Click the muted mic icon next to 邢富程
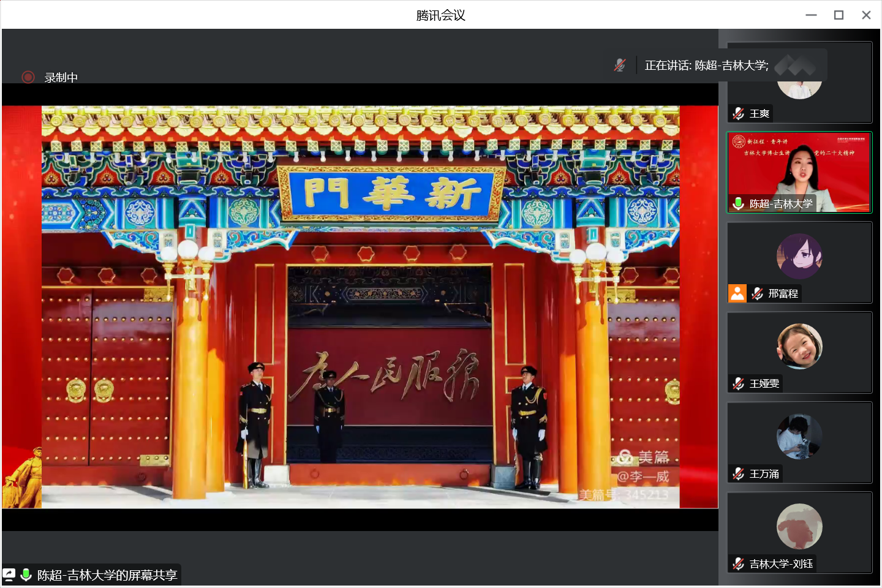This screenshot has width=882, height=588. click(x=758, y=293)
